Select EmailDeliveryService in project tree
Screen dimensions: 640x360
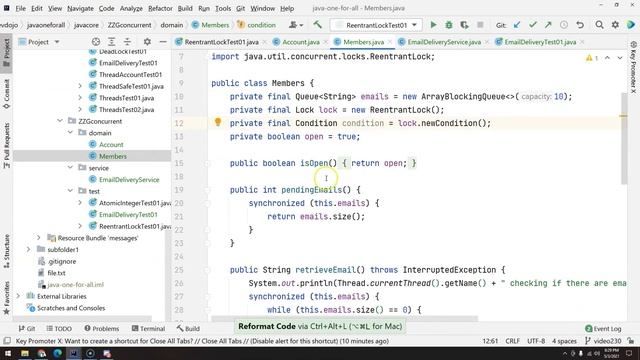[129, 180]
